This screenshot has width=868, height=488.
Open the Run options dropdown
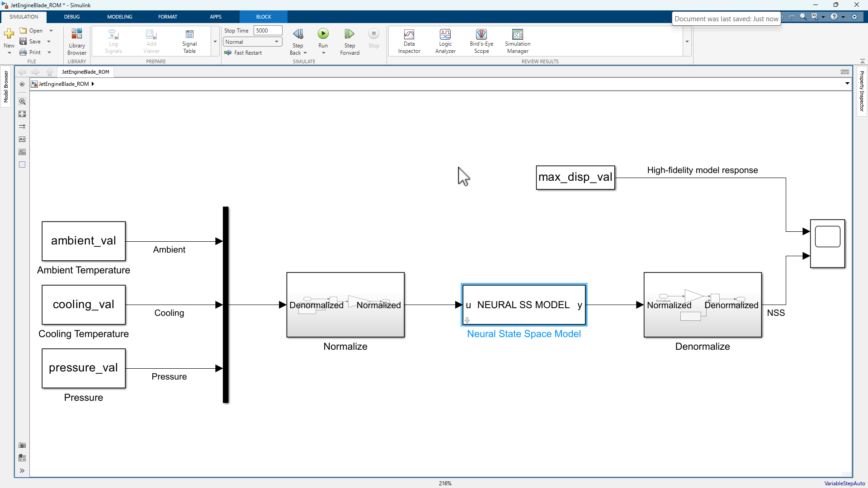[324, 53]
